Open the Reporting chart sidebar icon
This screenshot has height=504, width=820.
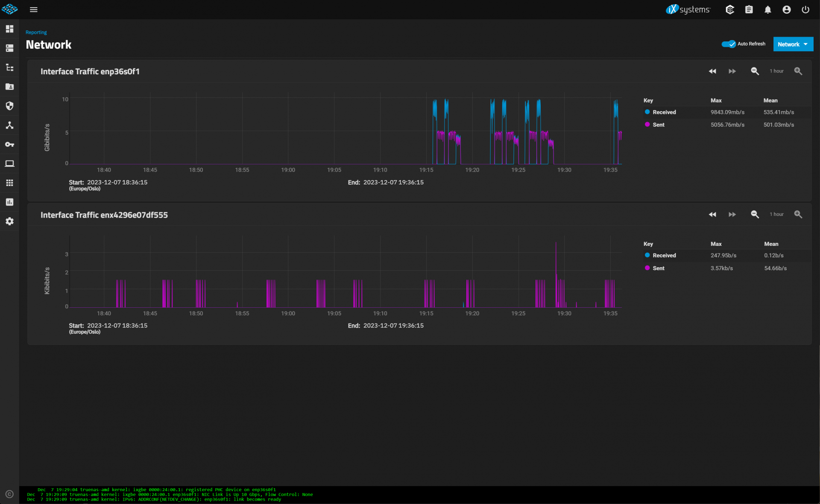[9, 202]
